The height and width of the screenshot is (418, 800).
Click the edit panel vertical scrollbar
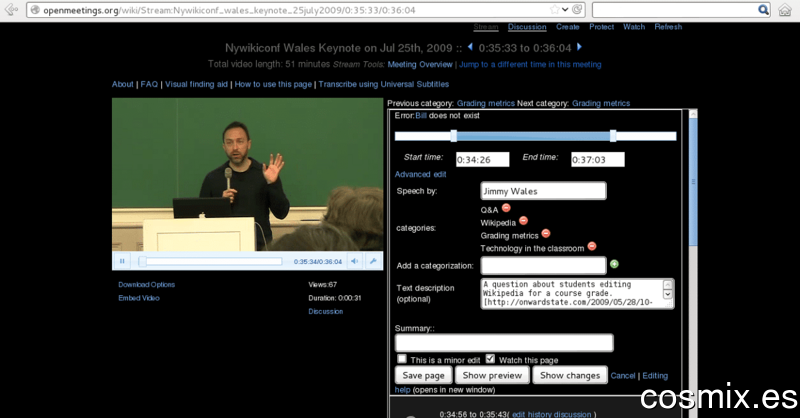coord(693,184)
